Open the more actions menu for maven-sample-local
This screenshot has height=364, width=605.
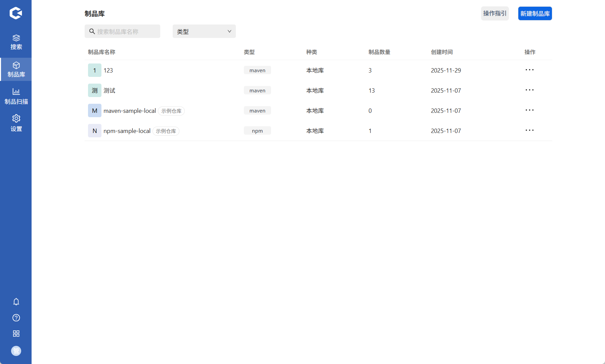(529, 110)
